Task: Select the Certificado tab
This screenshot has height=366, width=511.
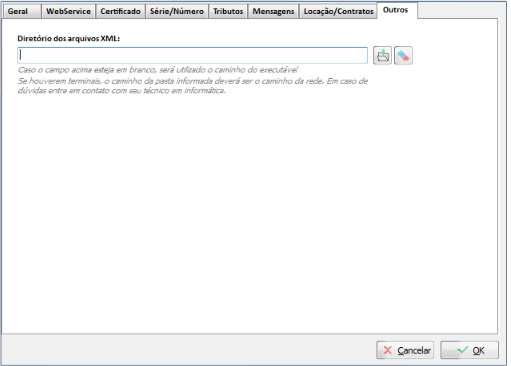Action: coord(120,11)
